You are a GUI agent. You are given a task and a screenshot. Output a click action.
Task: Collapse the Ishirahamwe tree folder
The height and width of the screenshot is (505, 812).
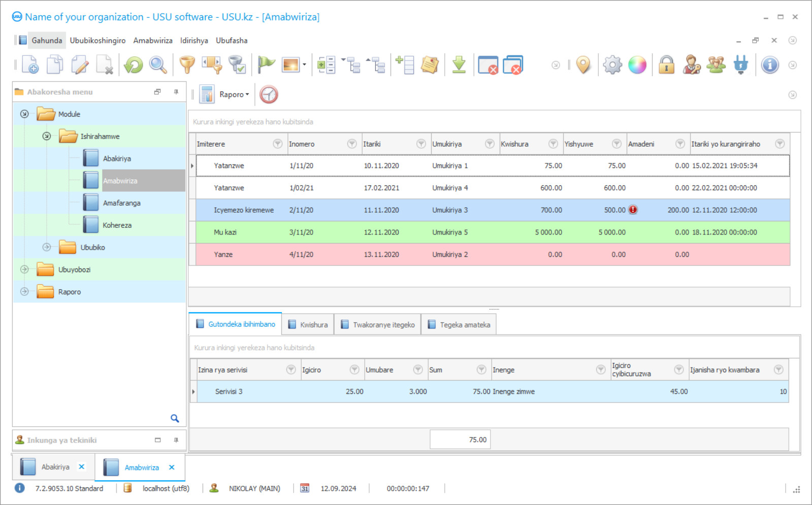47,137
